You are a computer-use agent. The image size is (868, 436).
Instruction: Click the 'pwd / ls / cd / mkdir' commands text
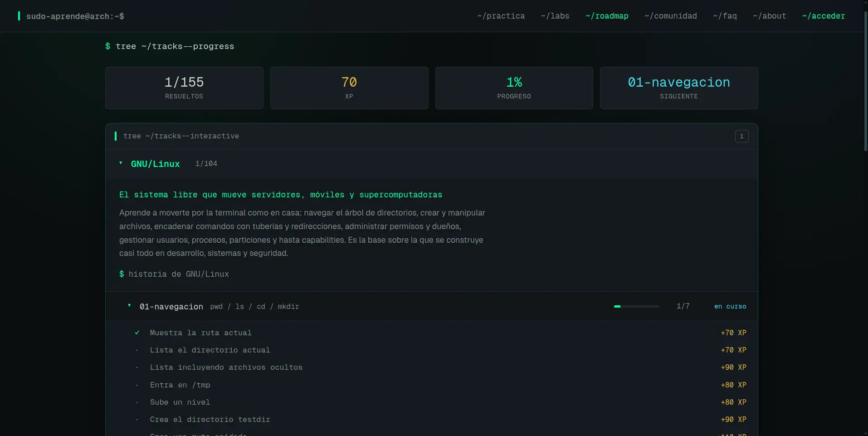click(254, 307)
